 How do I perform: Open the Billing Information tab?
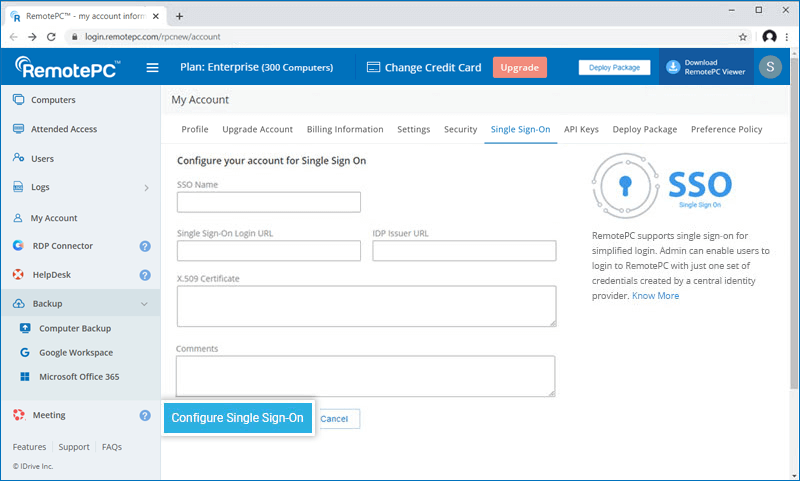coord(345,129)
